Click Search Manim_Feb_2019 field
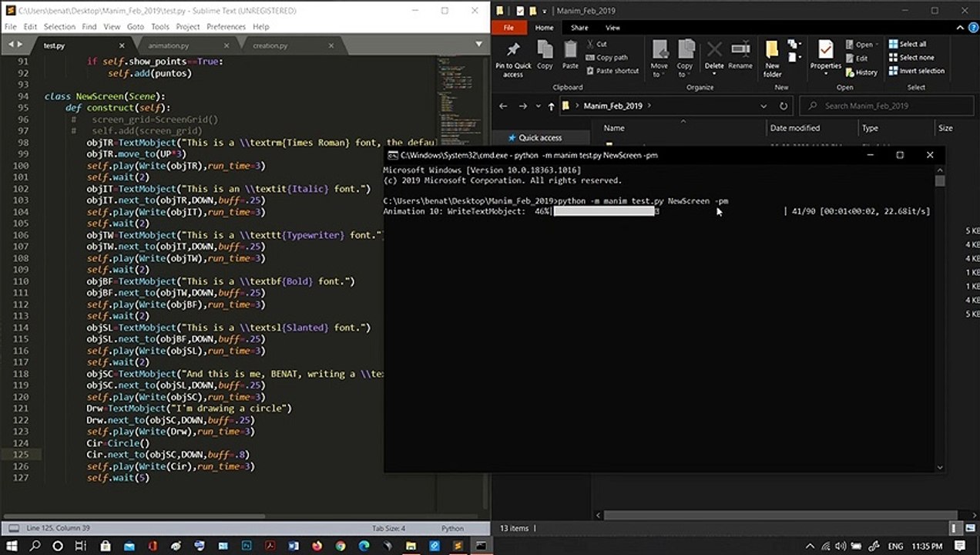Screen dimensions: 980x555 click(886, 106)
